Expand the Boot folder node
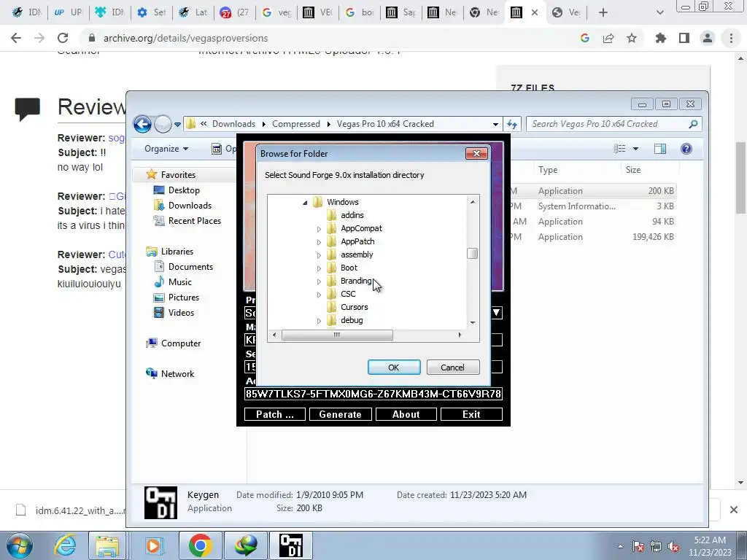Image resolution: width=747 pixels, height=560 pixels. click(x=320, y=268)
